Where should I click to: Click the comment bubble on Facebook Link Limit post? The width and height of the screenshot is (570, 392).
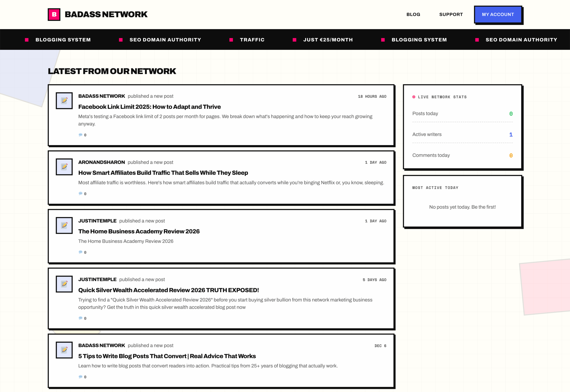[81, 135]
